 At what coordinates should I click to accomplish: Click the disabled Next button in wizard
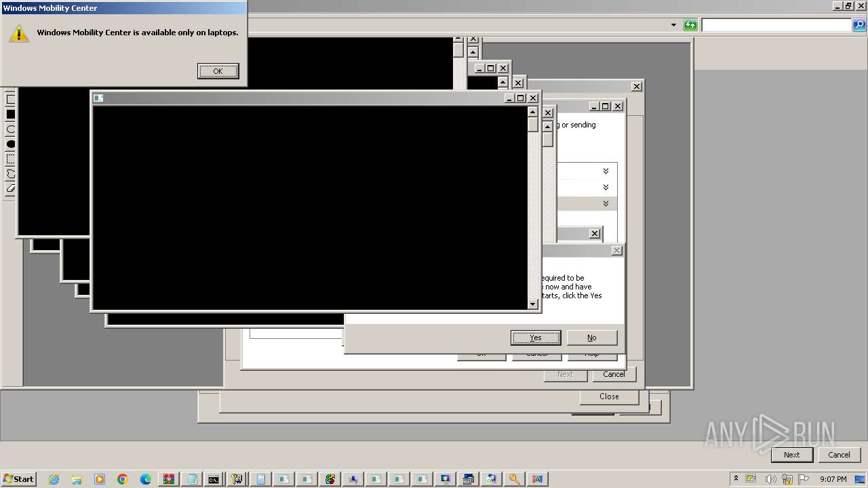(x=565, y=374)
